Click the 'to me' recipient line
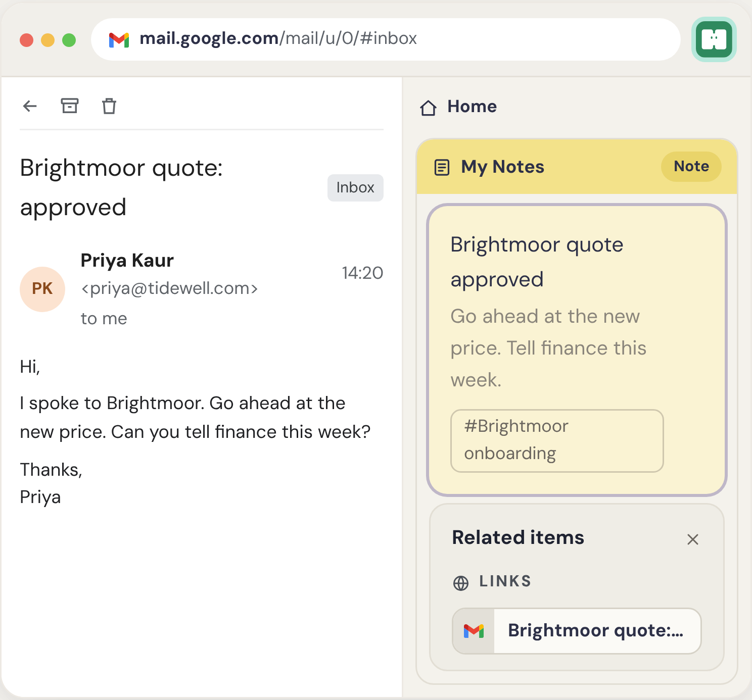752x700 pixels. [104, 319]
